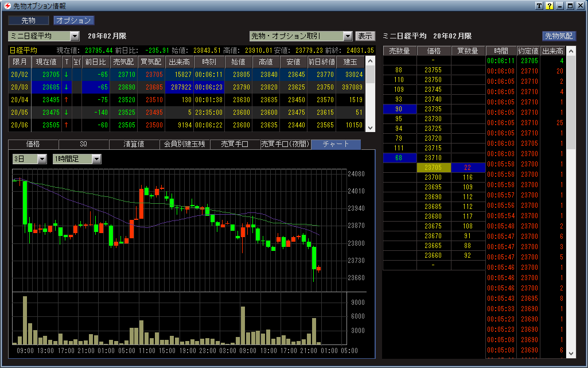Click the 23705 price in the order book
Screen dimensions: 588x368
pyautogui.click(x=434, y=168)
